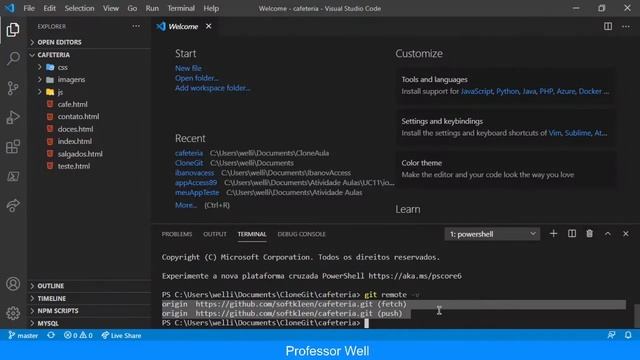Screen dimensions: 640x360
Task: Click the New file link
Action: (188, 68)
